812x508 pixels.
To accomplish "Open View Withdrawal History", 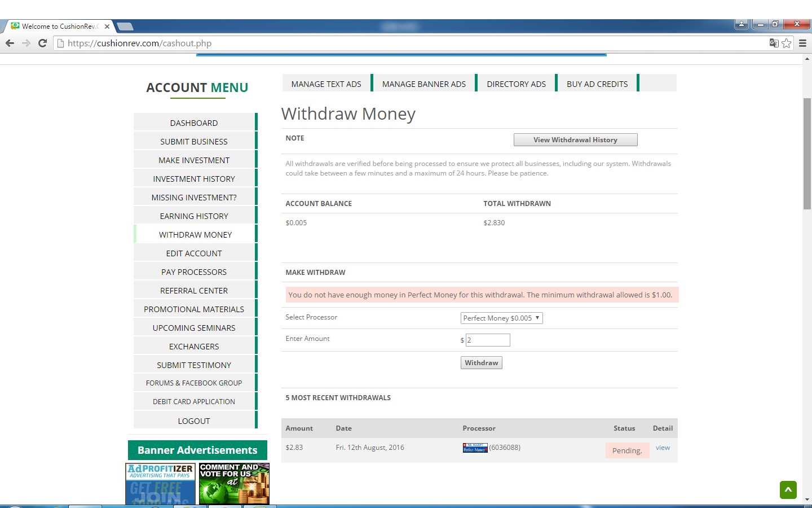I will pyautogui.click(x=576, y=140).
